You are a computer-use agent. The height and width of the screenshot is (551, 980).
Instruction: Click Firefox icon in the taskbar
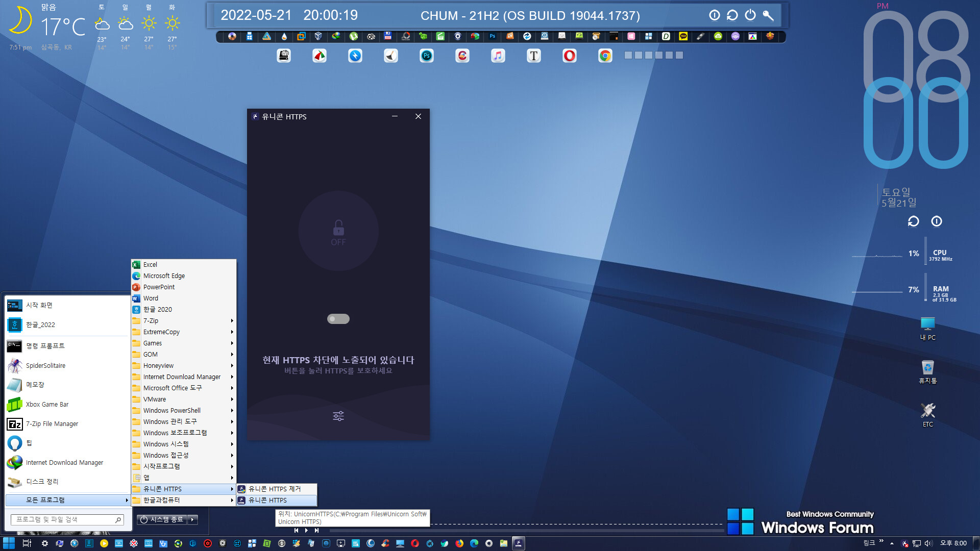pyautogui.click(x=459, y=543)
